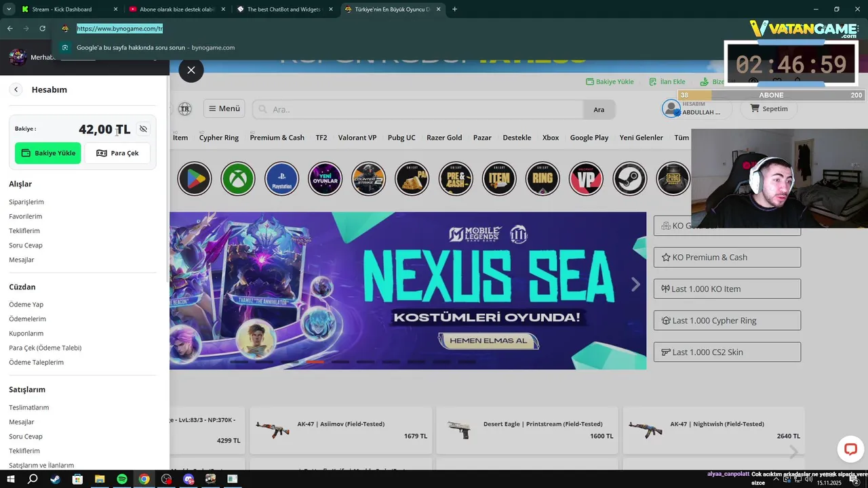
Task: Open AK-47 Asiimov listing card
Action: coord(341,430)
